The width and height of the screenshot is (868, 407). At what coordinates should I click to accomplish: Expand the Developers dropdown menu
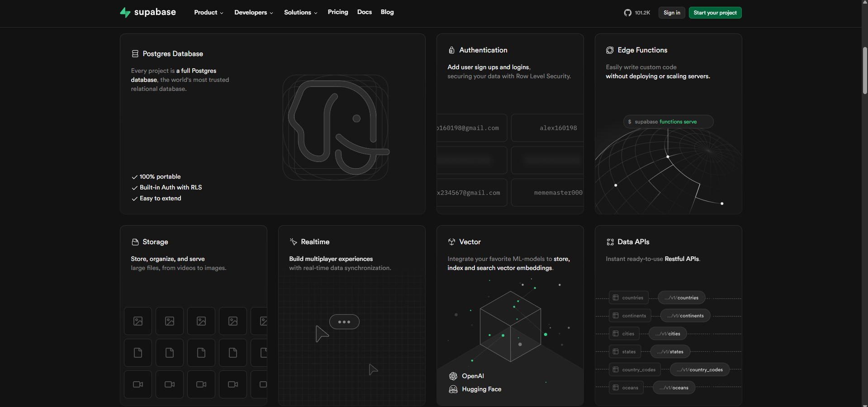tap(253, 13)
